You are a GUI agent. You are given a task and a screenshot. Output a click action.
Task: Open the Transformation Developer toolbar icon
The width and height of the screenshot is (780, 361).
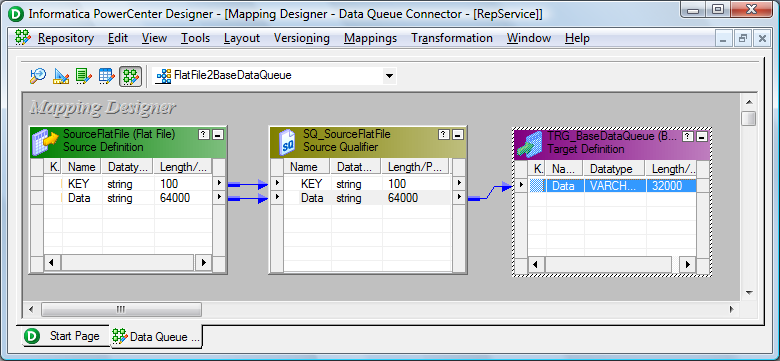pyautogui.click(x=84, y=76)
